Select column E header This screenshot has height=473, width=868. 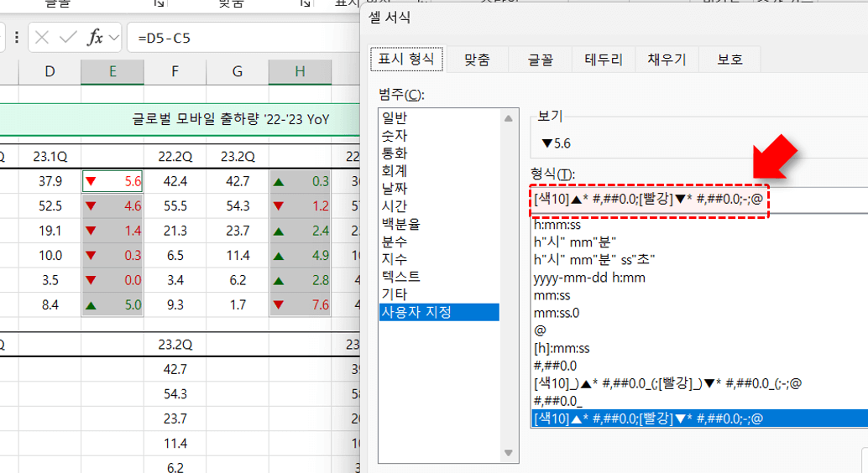(x=112, y=71)
